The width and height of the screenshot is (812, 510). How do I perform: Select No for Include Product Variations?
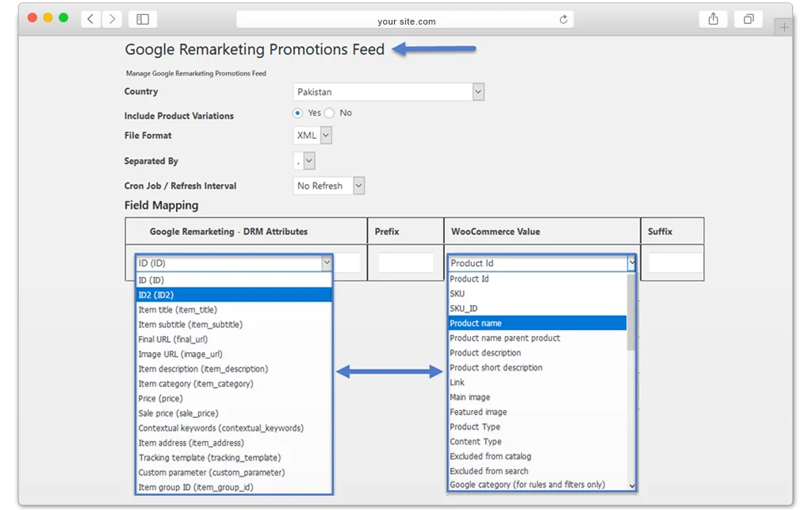tap(329, 113)
